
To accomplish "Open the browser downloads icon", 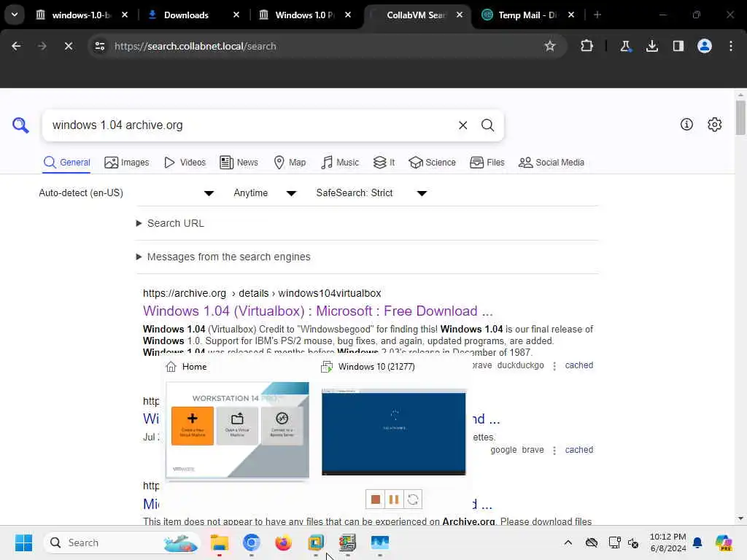I will (x=651, y=46).
